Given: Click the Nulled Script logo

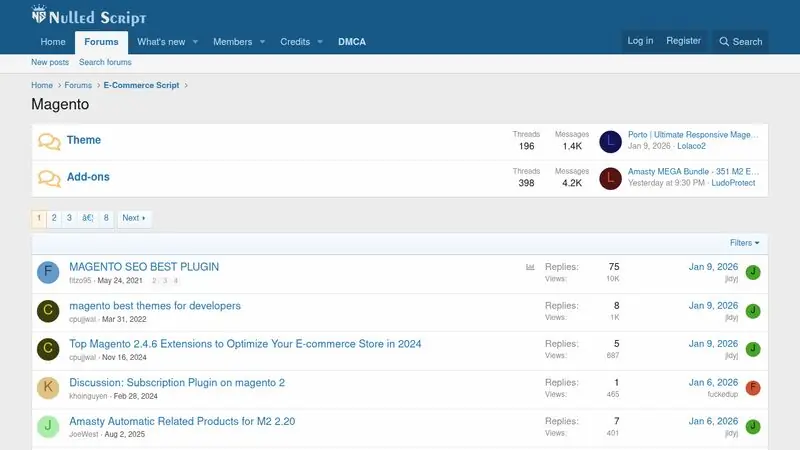Looking at the screenshot, I should pos(89,16).
